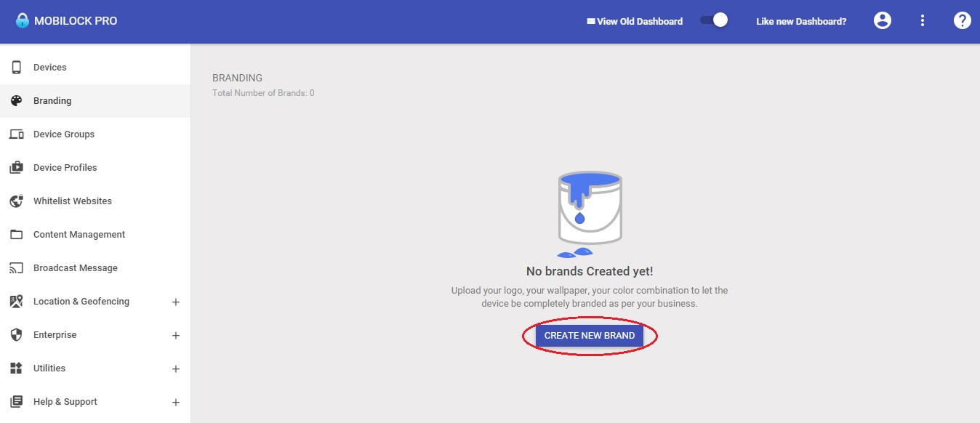Click the Devices phone icon
Viewport: 980px width, 423px height.
pyautogui.click(x=16, y=68)
